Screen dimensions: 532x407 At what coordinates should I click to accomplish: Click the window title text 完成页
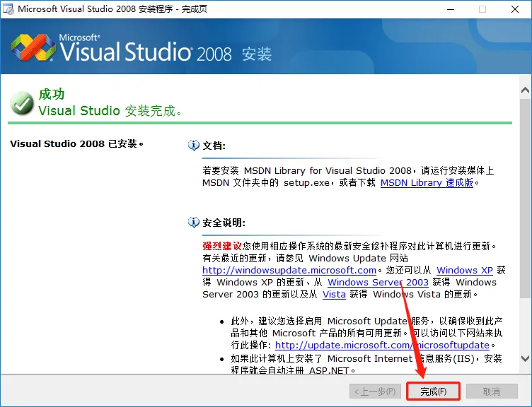(x=194, y=9)
